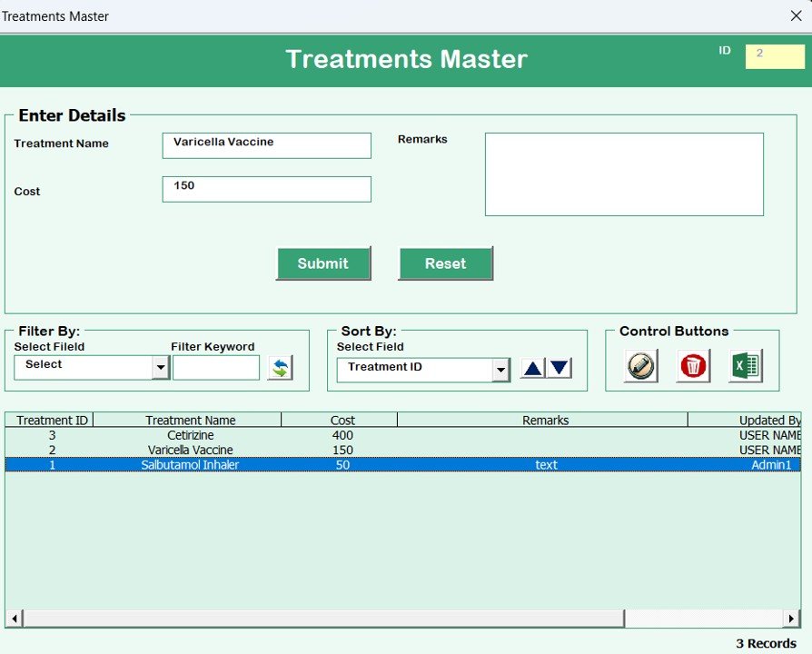Image resolution: width=812 pixels, height=654 pixels.
Task: Click the Filter Keyword input box
Action: (216, 368)
